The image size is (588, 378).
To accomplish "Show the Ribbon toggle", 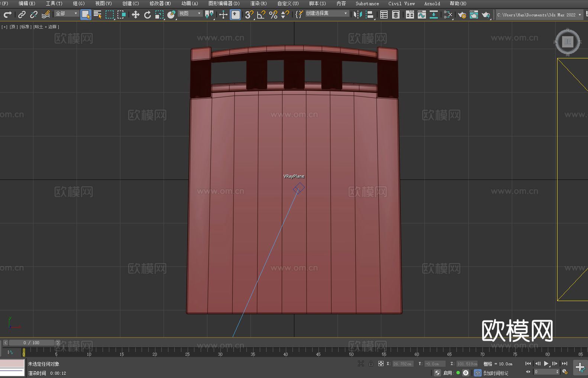I will coord(410,15).
